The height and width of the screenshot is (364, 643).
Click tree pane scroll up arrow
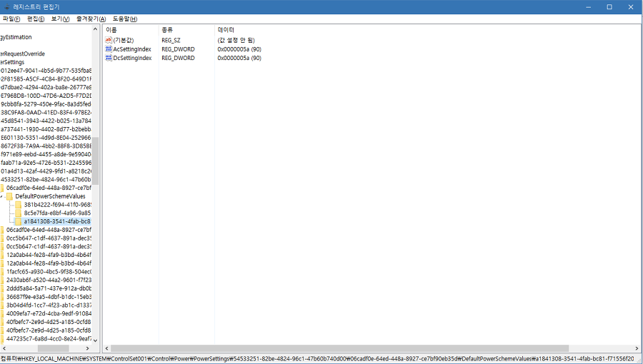pos(95,29)
